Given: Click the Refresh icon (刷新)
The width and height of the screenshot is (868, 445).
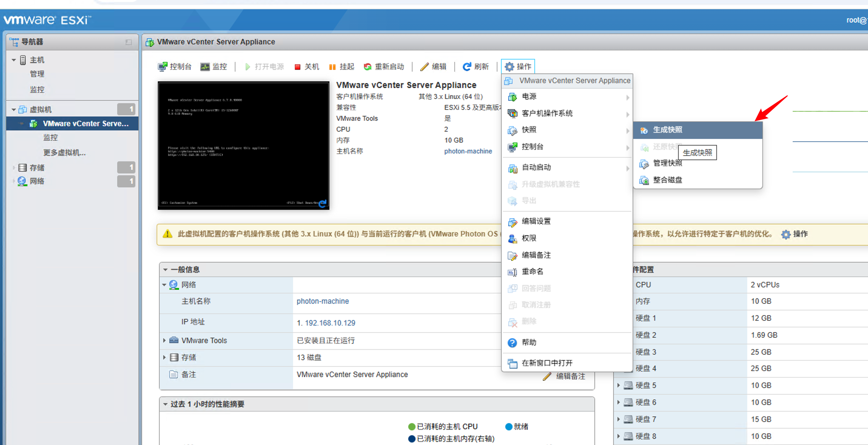Looking at the screenshot, I should point(467,67).
